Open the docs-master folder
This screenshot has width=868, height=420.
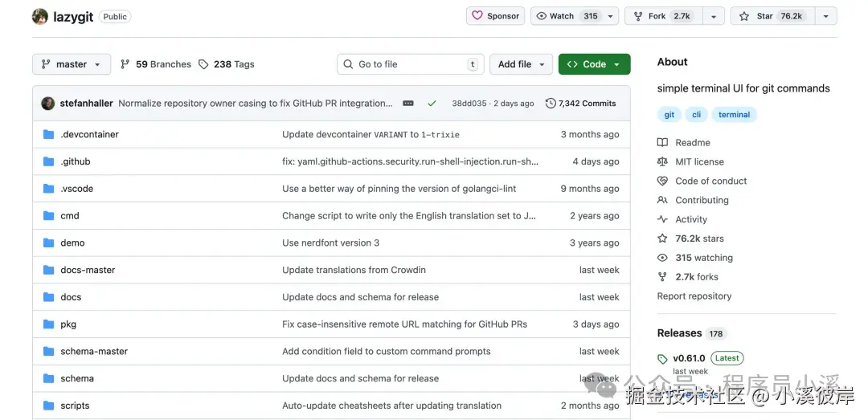[88, 270]
